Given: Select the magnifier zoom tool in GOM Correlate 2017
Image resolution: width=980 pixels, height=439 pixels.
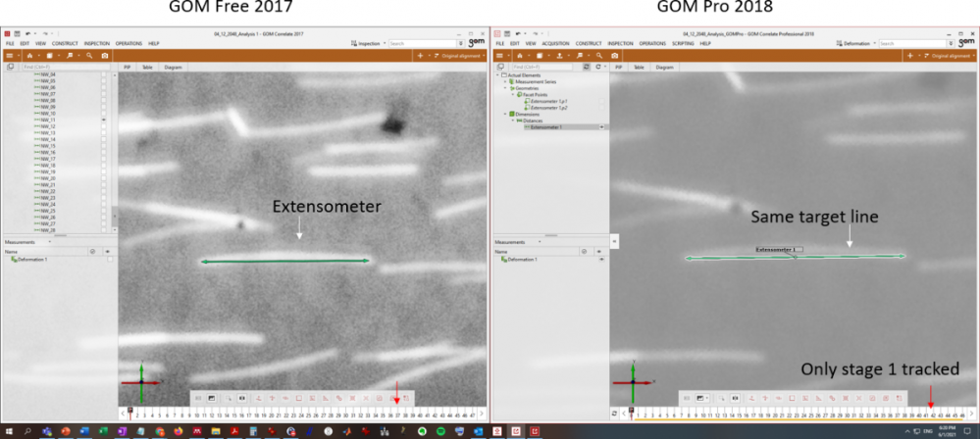Looking at the screenshot, I should point(89,56).
